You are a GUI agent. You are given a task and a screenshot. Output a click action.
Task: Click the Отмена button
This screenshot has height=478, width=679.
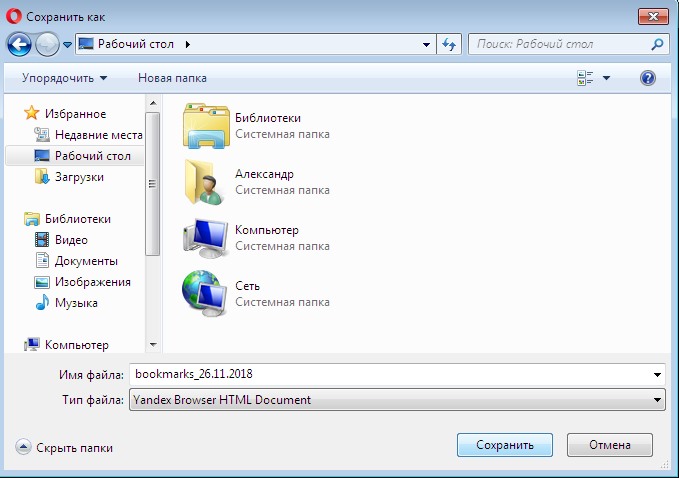pyautogui.click(x=610, y=445)
